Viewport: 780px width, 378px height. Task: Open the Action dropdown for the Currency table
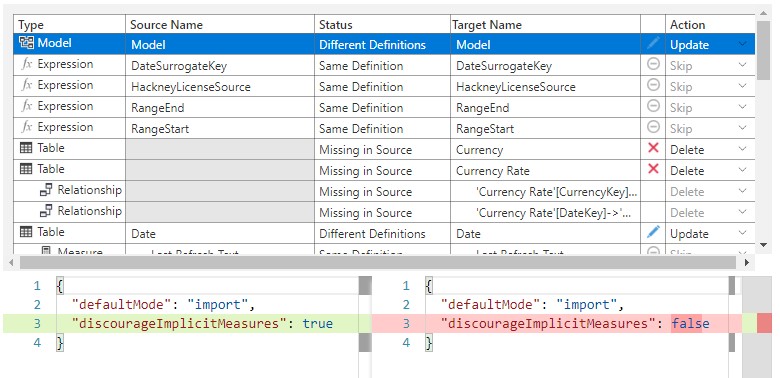tap(743, 149)
